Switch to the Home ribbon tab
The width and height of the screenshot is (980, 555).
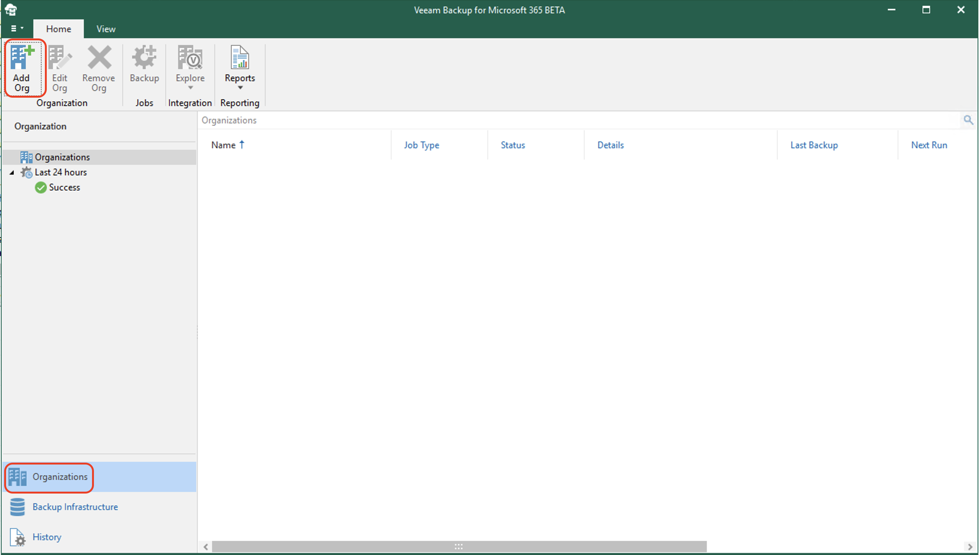click(x=58, y=29)
